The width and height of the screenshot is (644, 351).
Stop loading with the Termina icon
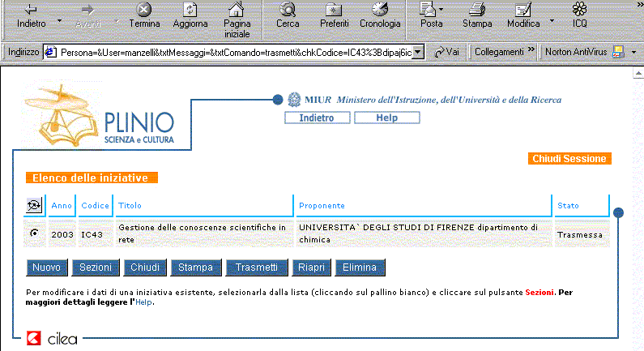pyautogui.click(x=143, y=9)
